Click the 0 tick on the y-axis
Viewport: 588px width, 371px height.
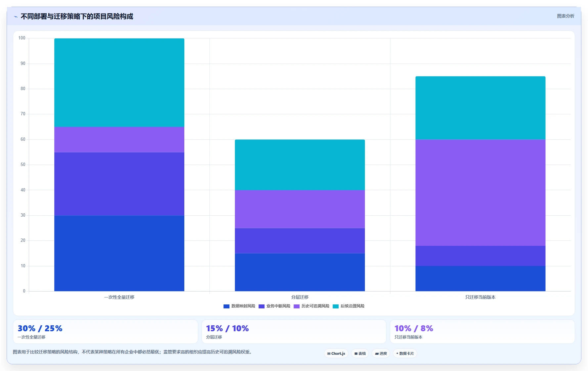[24, 291]
